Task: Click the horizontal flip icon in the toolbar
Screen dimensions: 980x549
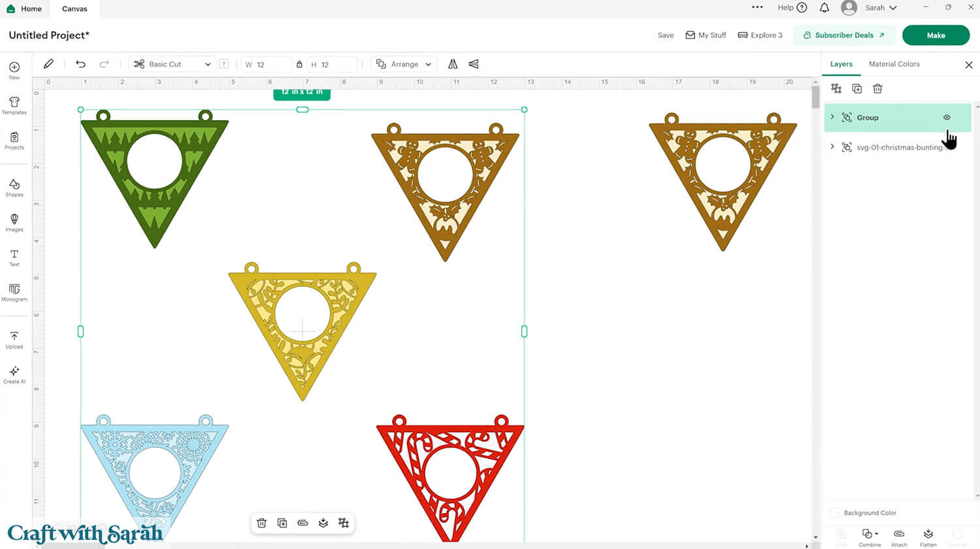Action: (x=453, y=64)
